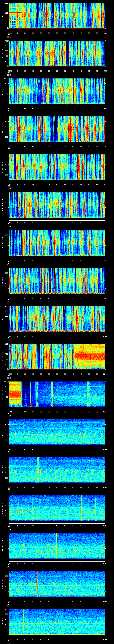The height and width of the screenshot is (644, 114).
Task: Click the spectrogram panel starting at 3:03:00
Action: coord(57,91)
